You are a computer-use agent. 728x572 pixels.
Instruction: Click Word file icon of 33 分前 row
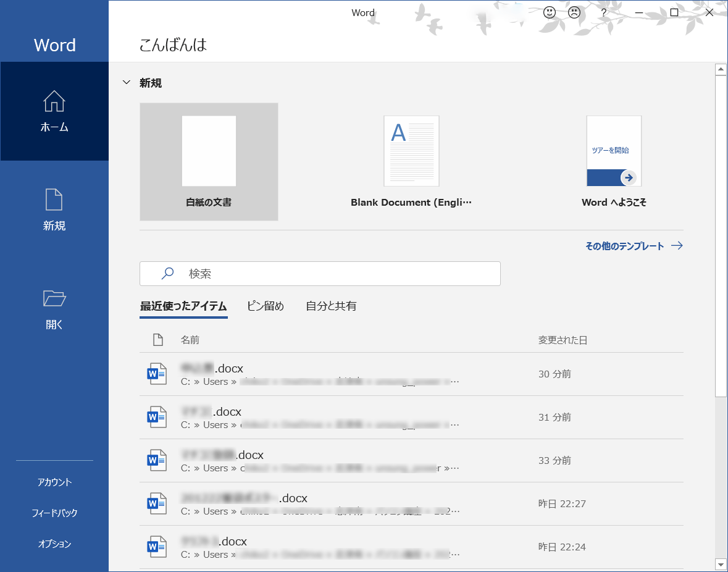[157, 460]
